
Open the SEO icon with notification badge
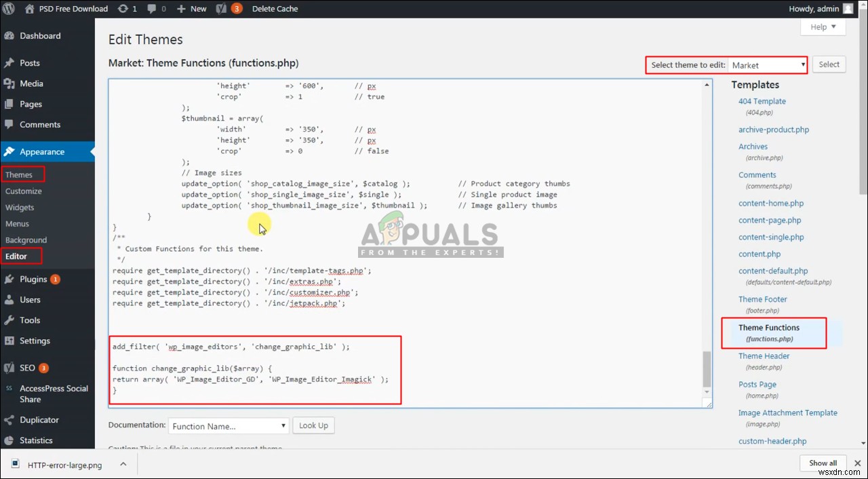(x=9, y=368)
